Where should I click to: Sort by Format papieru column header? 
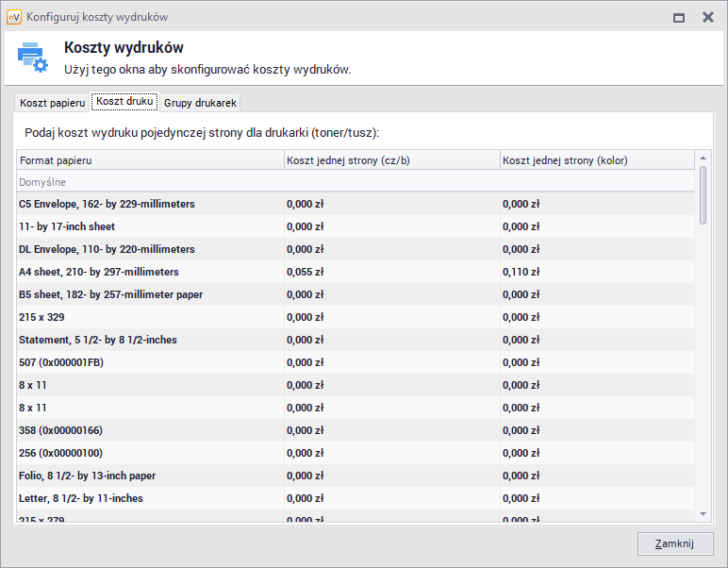point(149,160)
